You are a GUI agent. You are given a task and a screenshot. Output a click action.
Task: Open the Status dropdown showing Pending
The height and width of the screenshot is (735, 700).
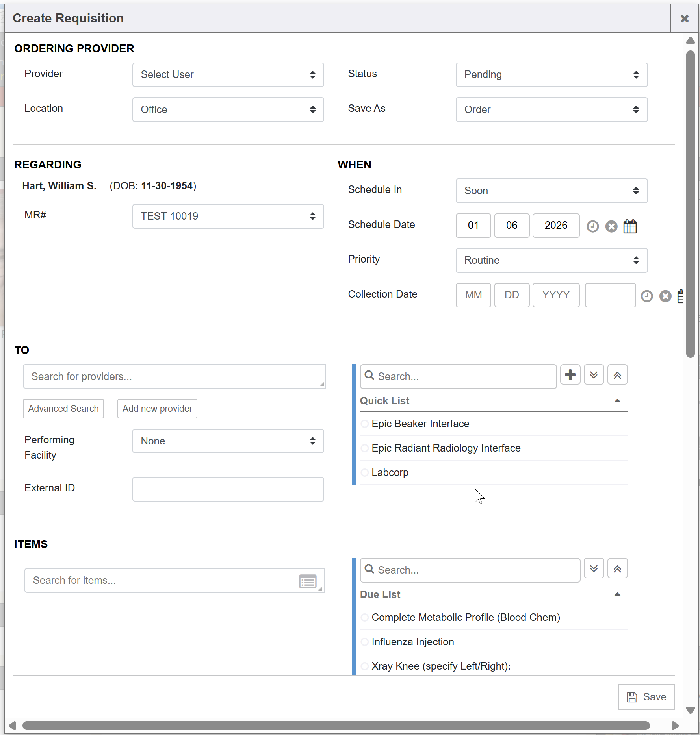point(551,75)
